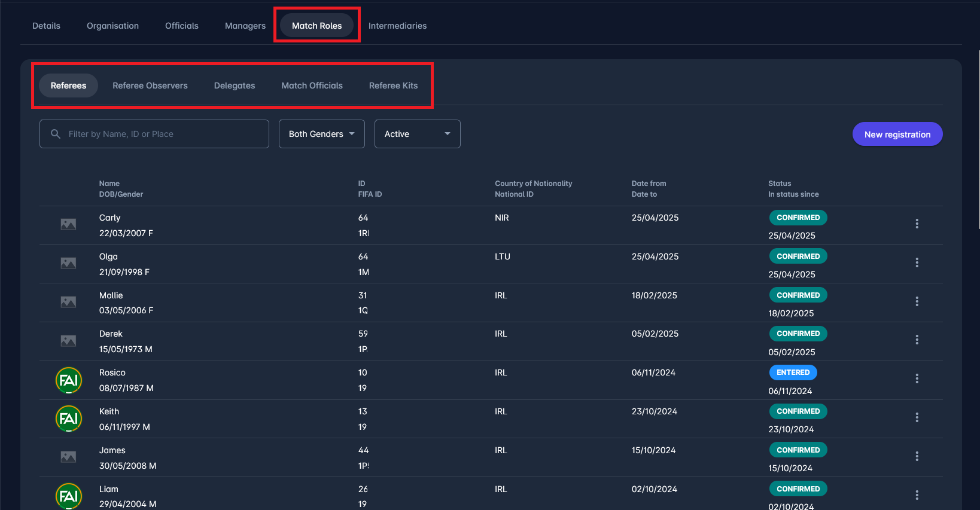The height and width of the screenshot is (510, 980).
Task: Open the three-dot menu for Carly's row
Action: coord(917,224)
